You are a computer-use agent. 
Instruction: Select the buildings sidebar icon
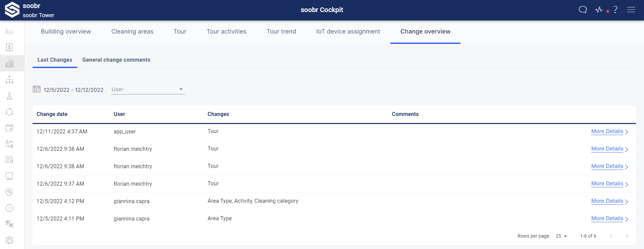coord(9,63)
